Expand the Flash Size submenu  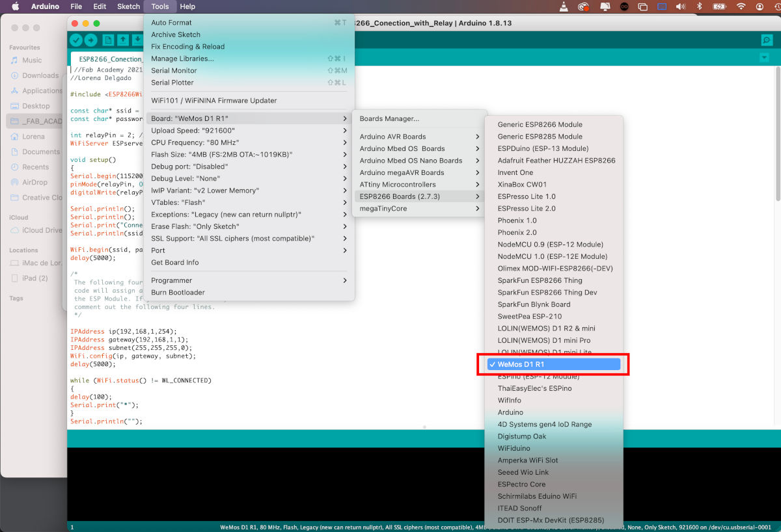point(249,154)
